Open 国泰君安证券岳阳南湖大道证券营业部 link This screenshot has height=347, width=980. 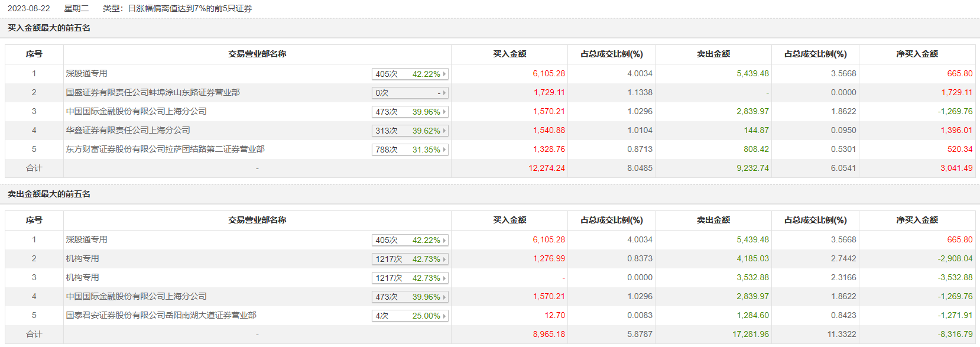(x=161, y=316)
